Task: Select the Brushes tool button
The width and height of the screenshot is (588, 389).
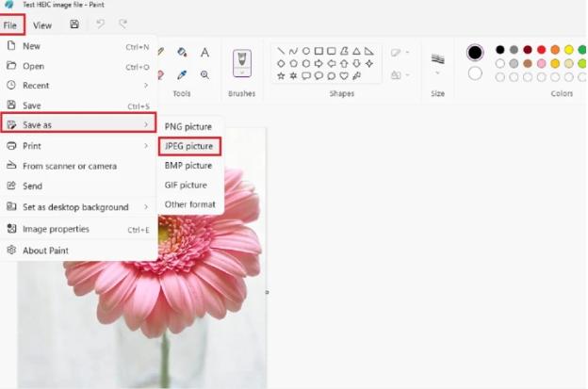Action: 242,63
